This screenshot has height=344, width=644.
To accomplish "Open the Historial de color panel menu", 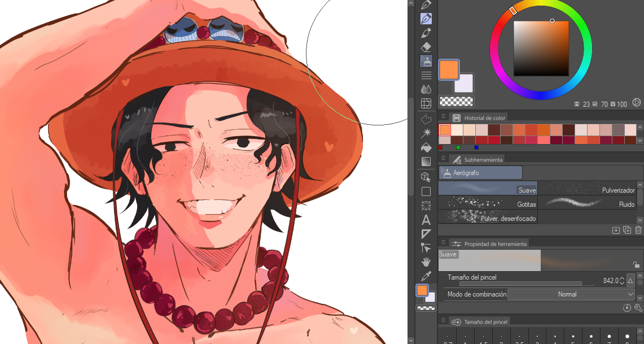I will tap(443, 117).
